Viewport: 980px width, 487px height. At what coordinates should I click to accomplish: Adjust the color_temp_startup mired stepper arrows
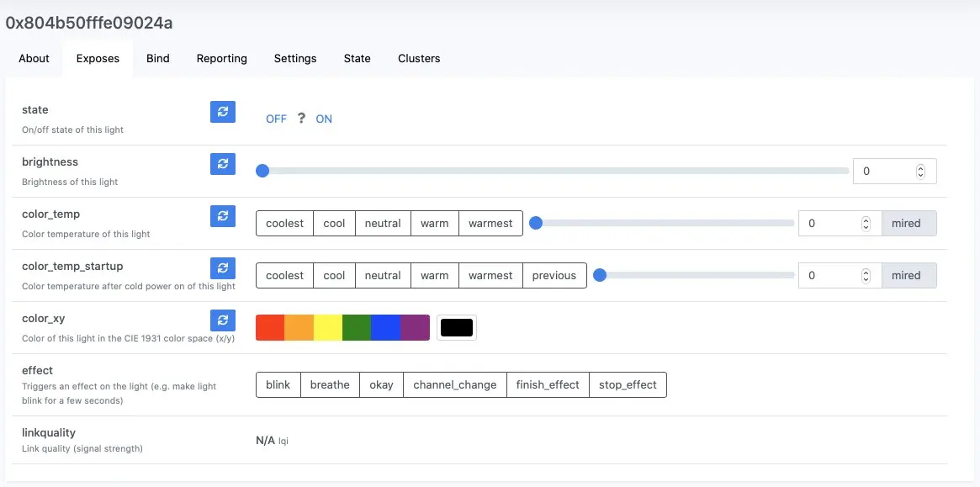coord(866,276)
